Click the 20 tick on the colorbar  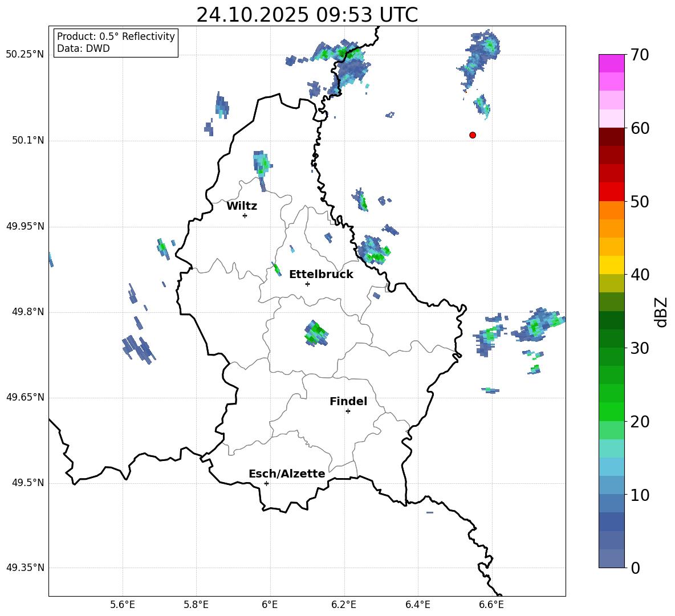point(640,422)
